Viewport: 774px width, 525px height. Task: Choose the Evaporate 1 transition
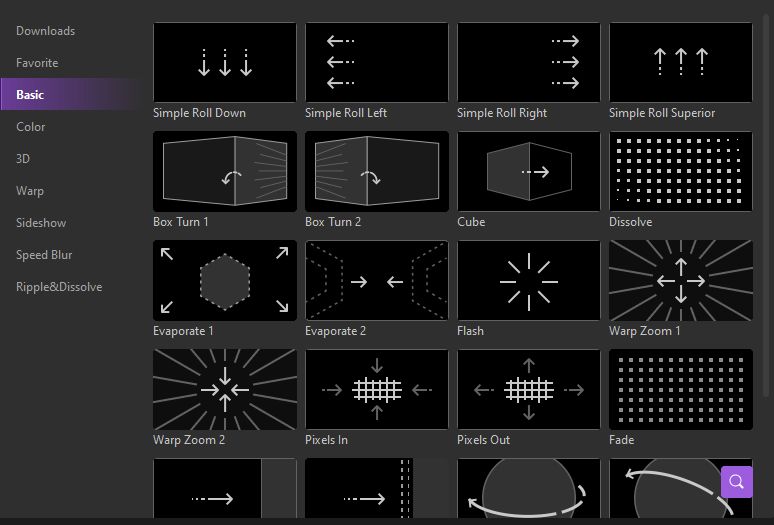(225, 281)
